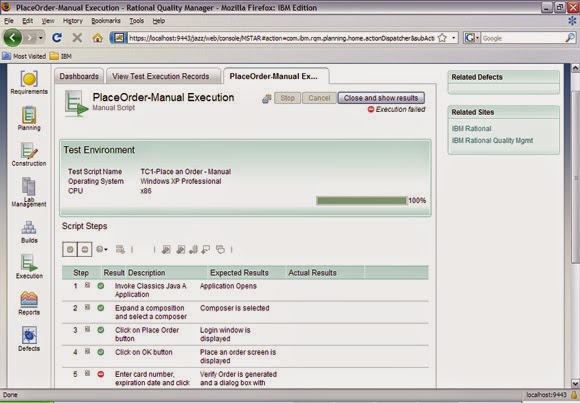Click Close and show results button
This screenshot has width=580, height=403.
(x=381, y=98)
